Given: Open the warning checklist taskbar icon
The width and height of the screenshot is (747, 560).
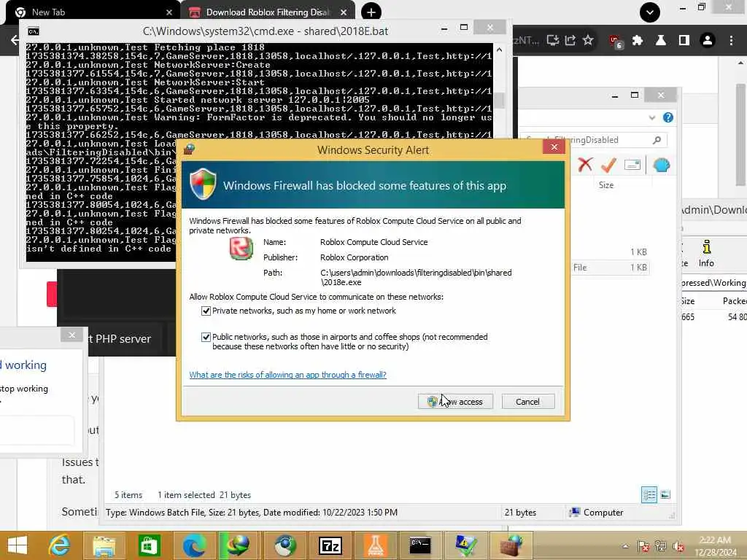Looking at the screenshot, I should point(465,545).
